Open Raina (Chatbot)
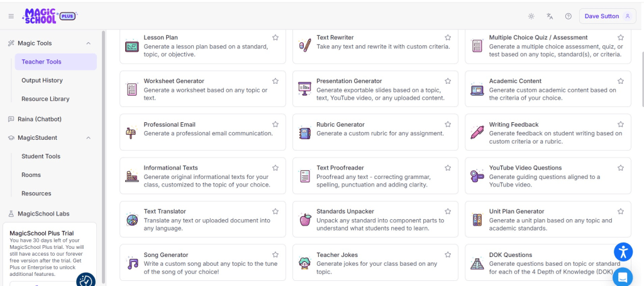Screen dimensions: 644x286 tap(40, 119)
